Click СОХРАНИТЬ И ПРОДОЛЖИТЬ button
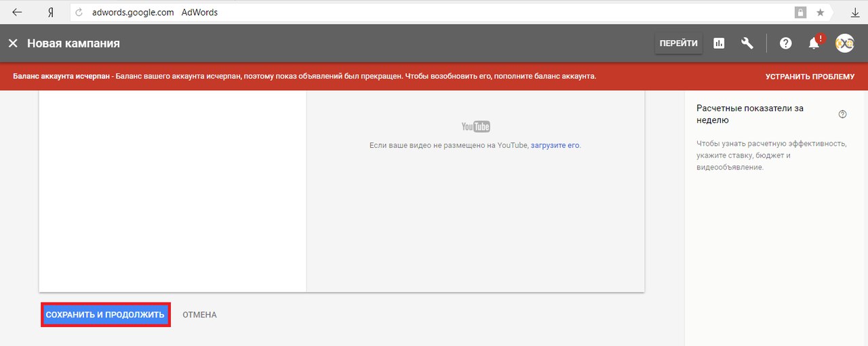Viewport: 868px width, 346px height. pyautogui.click(x=105, y=315)
